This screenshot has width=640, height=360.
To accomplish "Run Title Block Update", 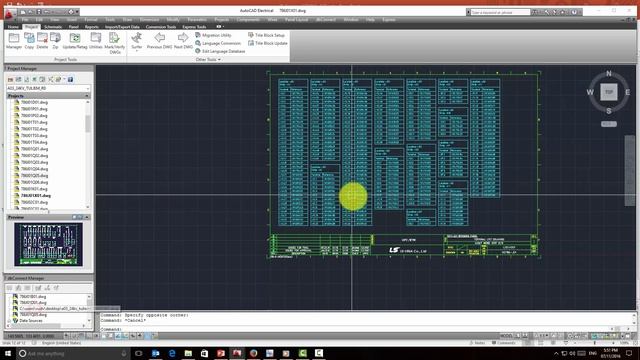I will tap(267, 43).
